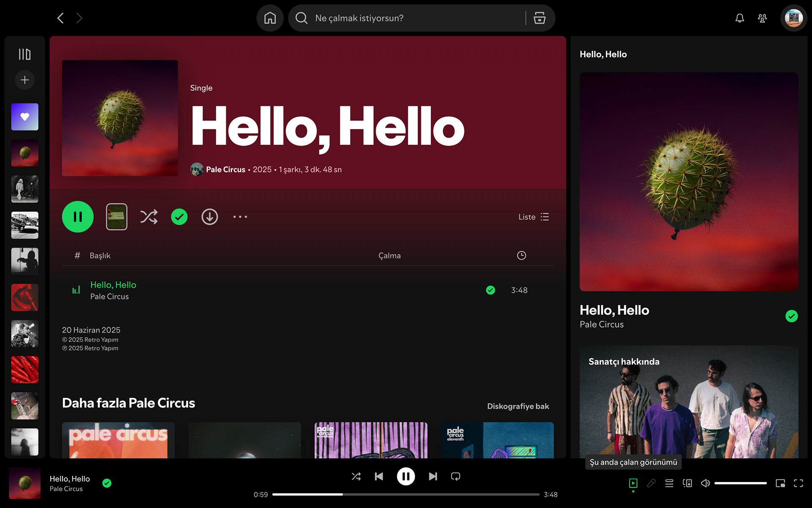
Task: Toggle the Now Playing view button
Action: (x=633, y=483)
